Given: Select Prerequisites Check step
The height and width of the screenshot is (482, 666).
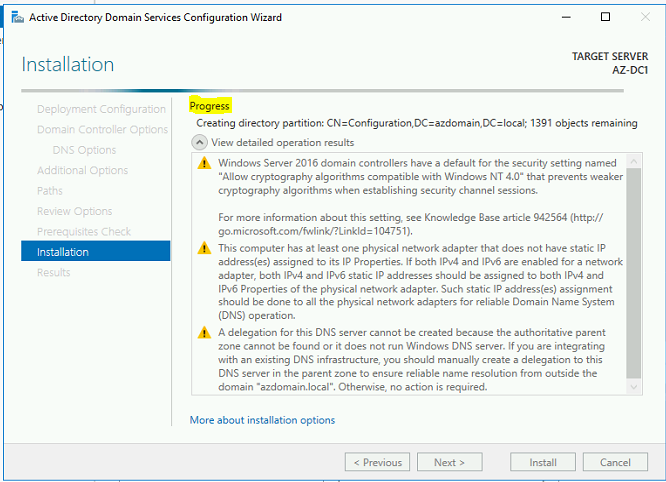Looking at the screenshot, I should click(84, 231).
